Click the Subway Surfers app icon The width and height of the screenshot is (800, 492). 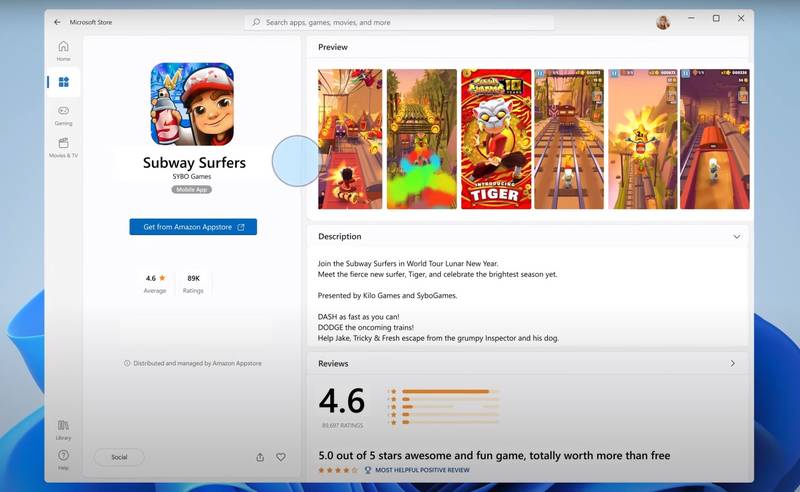pyautogui.click(x=192, y=104)
